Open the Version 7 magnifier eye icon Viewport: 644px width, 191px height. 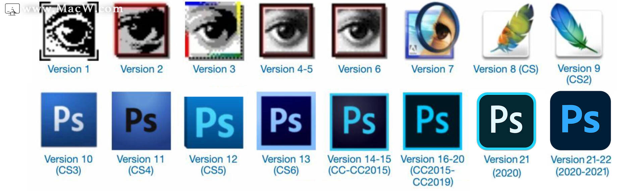click(432, 31)
